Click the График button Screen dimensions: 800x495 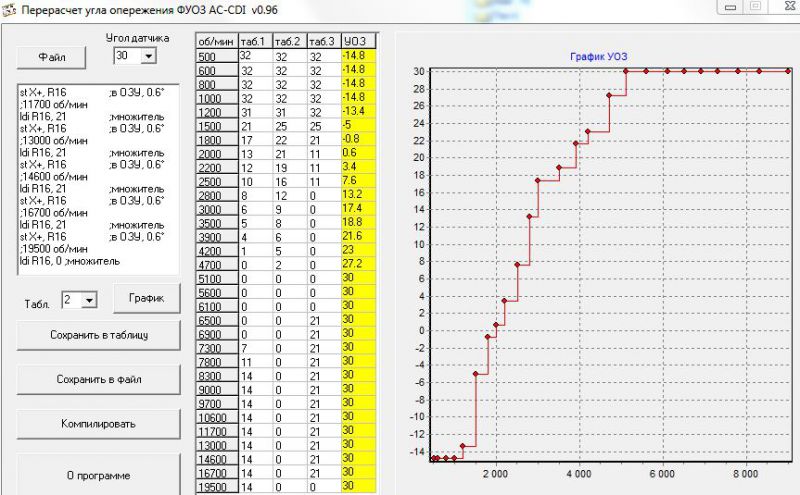tap(146, 298)
